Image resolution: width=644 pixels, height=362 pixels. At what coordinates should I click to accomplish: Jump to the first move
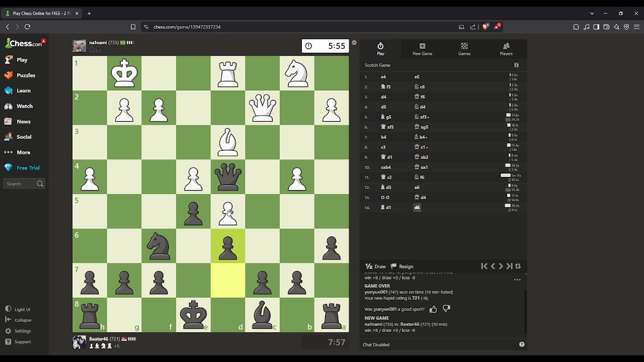click(484, 266)
